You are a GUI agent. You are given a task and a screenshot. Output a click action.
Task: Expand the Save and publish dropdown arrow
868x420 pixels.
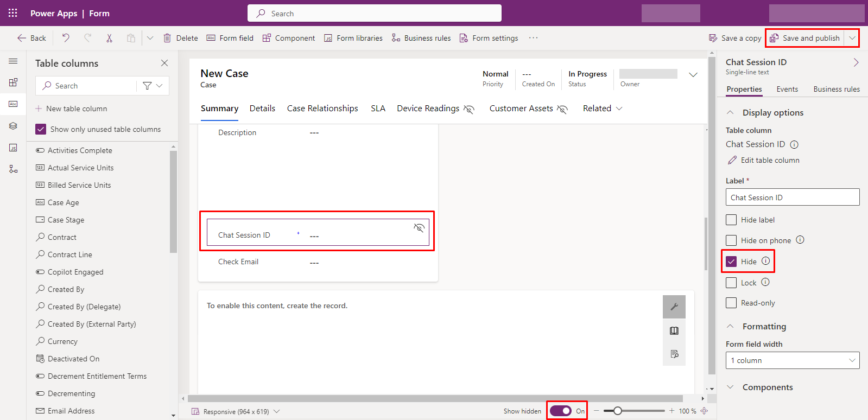click(852, 38)
